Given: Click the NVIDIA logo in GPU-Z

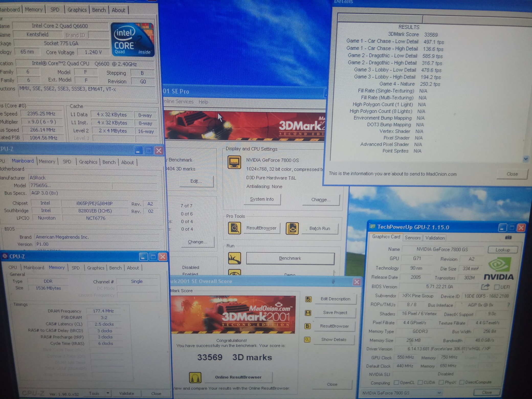Looking at the screenshot, I should pyautogui.click(x=499, y=269).
